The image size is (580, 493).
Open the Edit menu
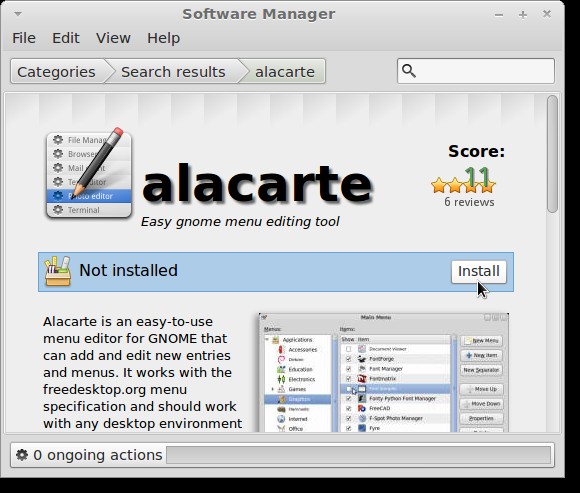pyautogui.click(x=65, y=38)
